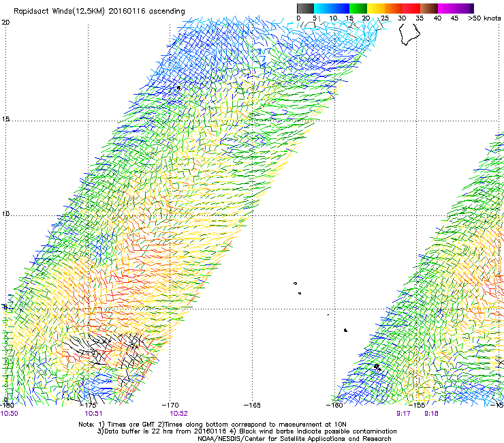Click the purple "9:18" time stamp
Viewport: 504px width, 443px height.
(x=431, y=414)
